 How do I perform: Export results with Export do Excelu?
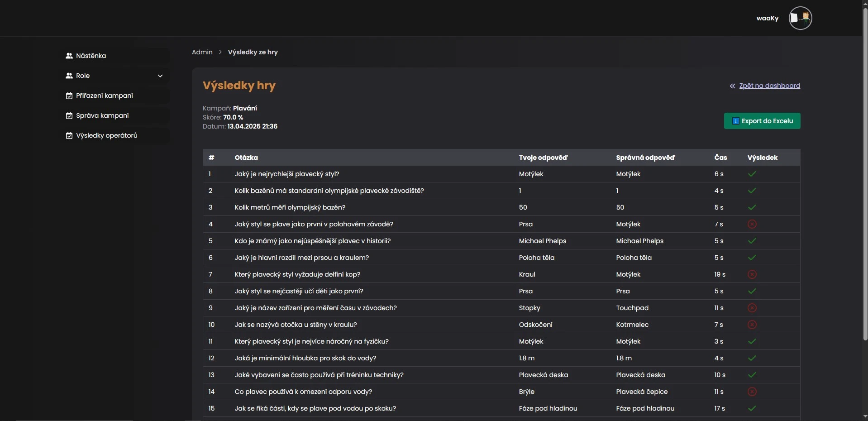point(762,121)
